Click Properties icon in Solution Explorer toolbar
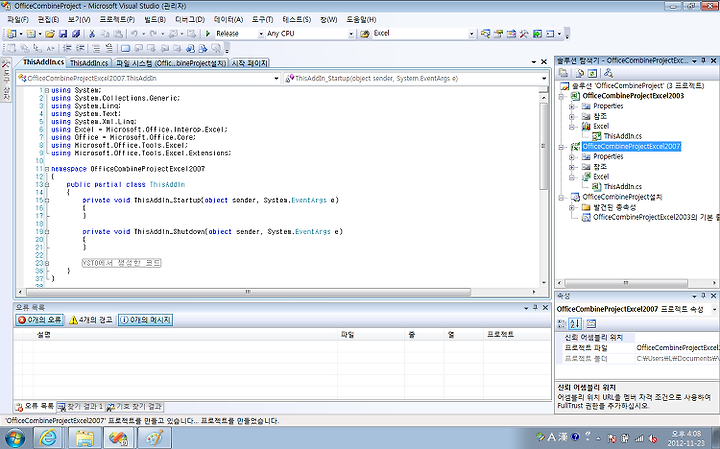 563,73
